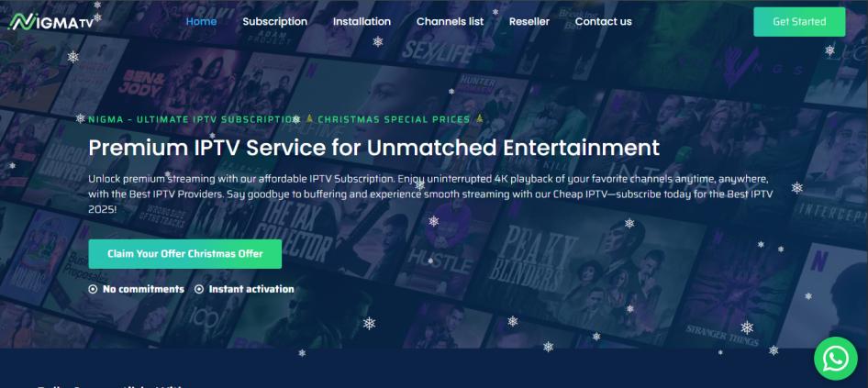Screen dimensions: 868x388
Task: Click the Premium IPTV Service headline
Action: (x=373, y=148)
